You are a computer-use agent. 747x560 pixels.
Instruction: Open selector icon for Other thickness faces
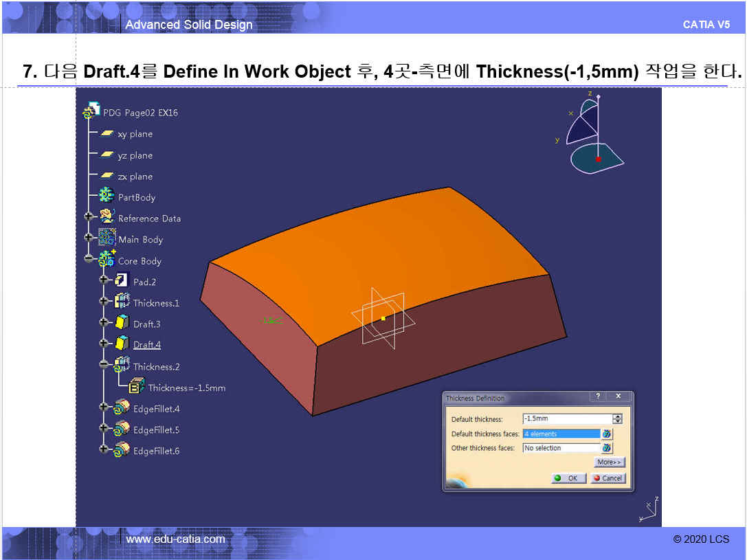[x=607, y=448]
